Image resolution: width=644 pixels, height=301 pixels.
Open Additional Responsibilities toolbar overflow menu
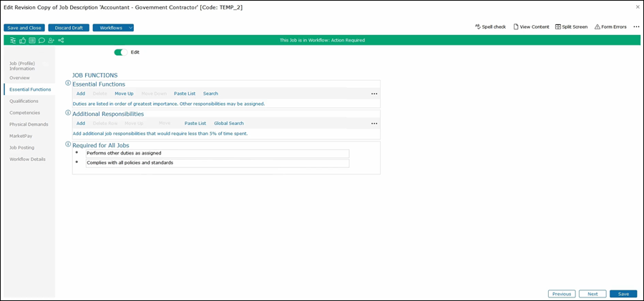374,124
